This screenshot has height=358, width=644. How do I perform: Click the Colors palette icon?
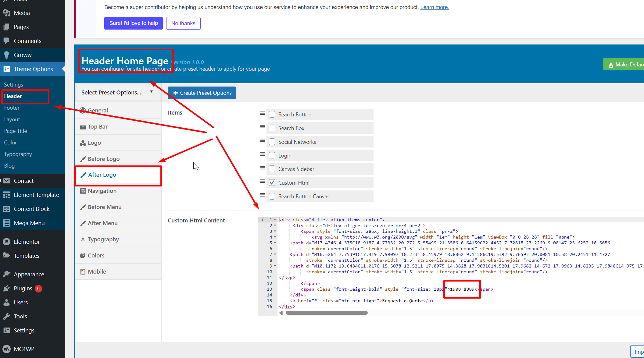(83, 256)
